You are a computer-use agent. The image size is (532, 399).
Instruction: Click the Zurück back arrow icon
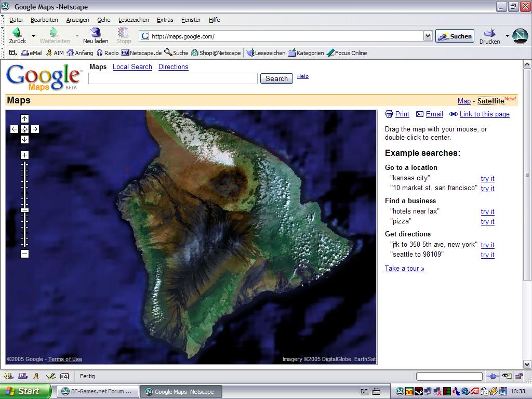17,32
